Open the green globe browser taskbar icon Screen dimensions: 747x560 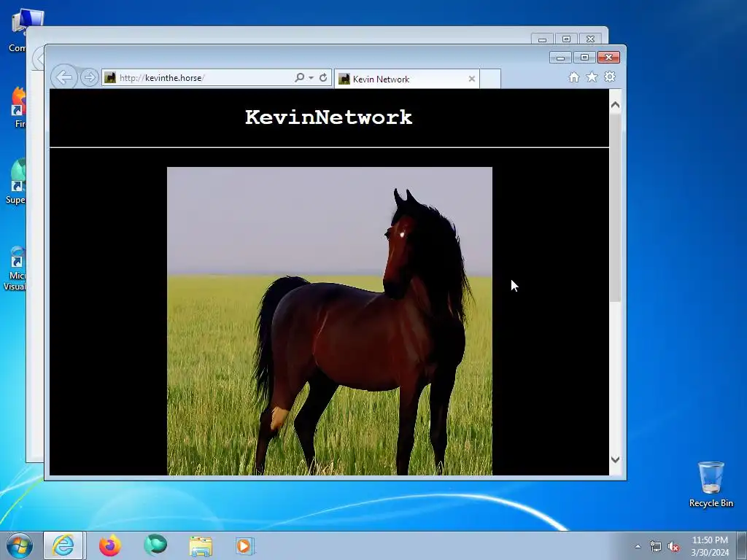click(155, 545)
